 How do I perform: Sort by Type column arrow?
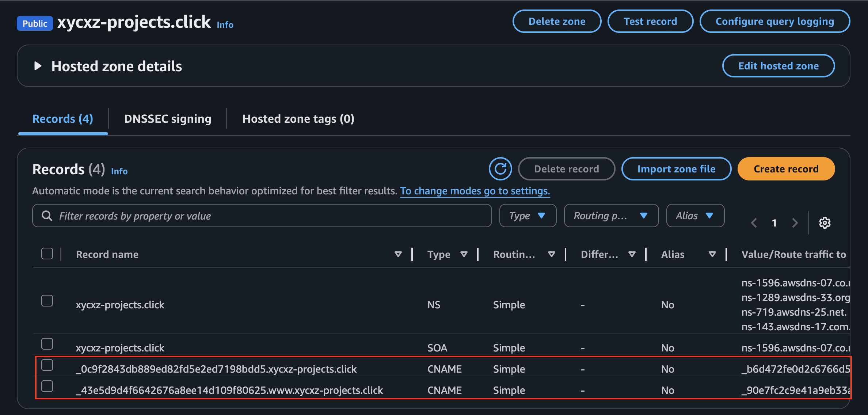click(x=464, y=254)
